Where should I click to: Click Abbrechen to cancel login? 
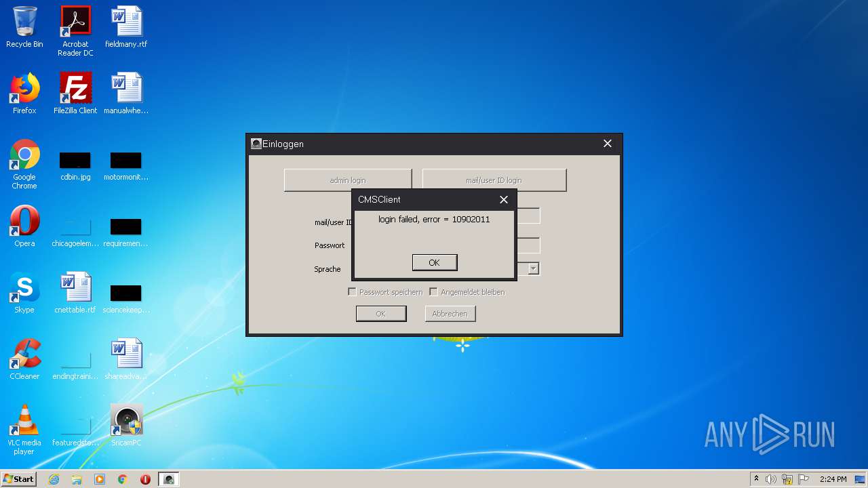(x=450, y=314)
